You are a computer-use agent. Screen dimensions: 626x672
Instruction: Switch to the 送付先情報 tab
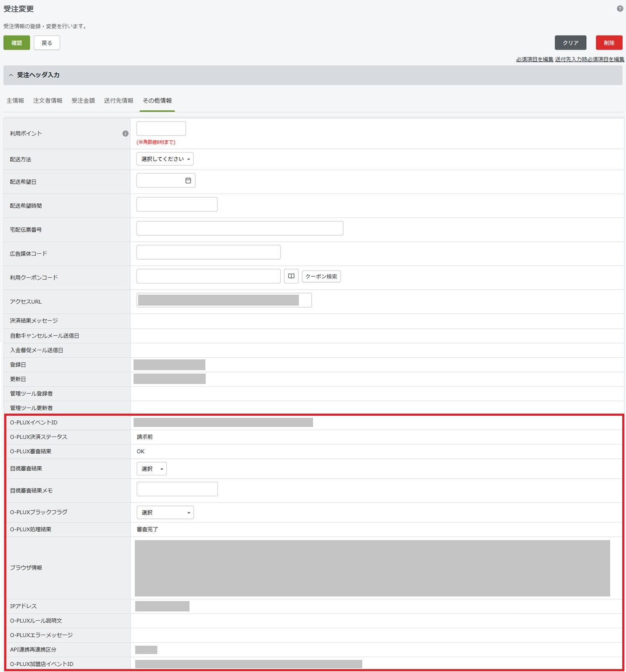(x=119, y=101)
